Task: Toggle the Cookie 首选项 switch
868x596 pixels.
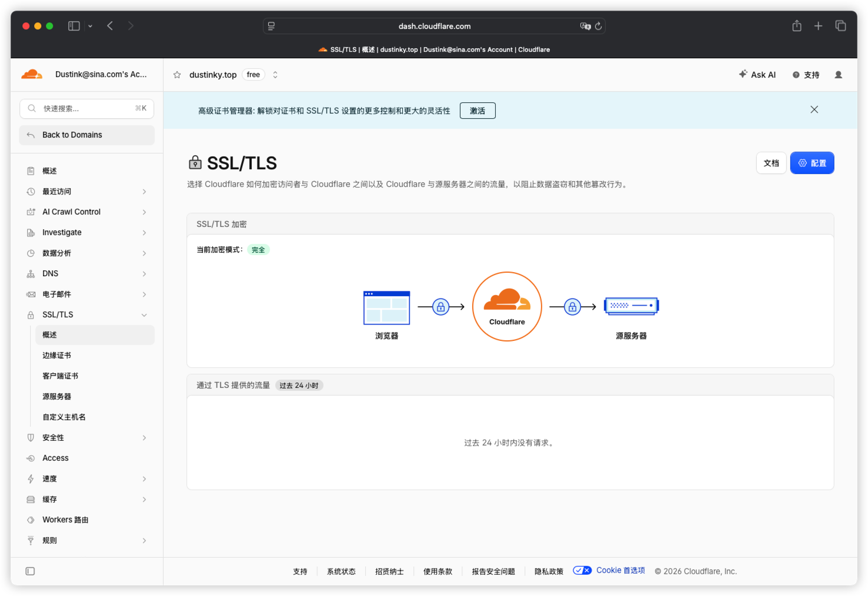Action: pos(582,570)
